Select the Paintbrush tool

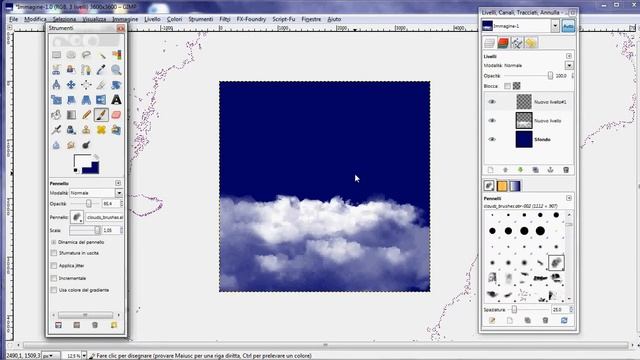101,115
